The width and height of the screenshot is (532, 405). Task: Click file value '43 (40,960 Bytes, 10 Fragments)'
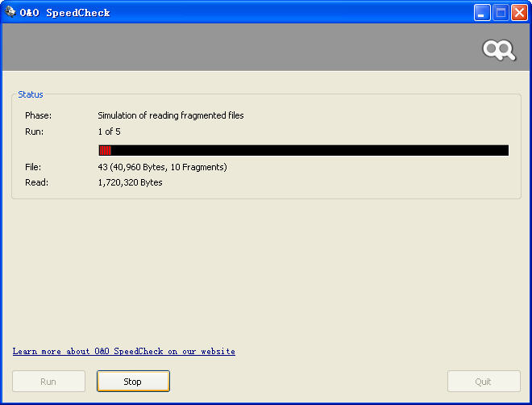[163, 167]
